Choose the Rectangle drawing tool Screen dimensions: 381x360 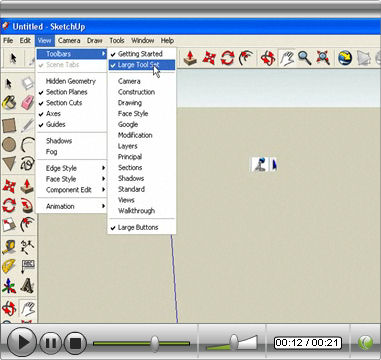[9, 126]
